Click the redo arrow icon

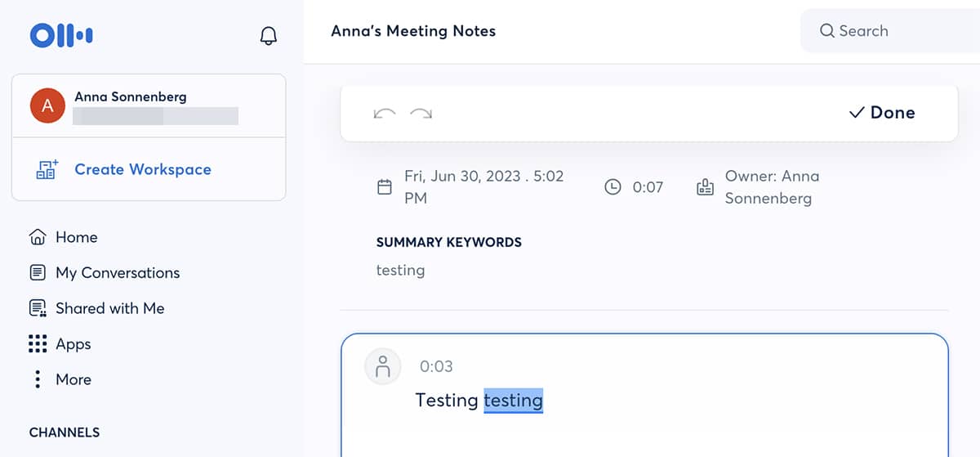(421, 113)
